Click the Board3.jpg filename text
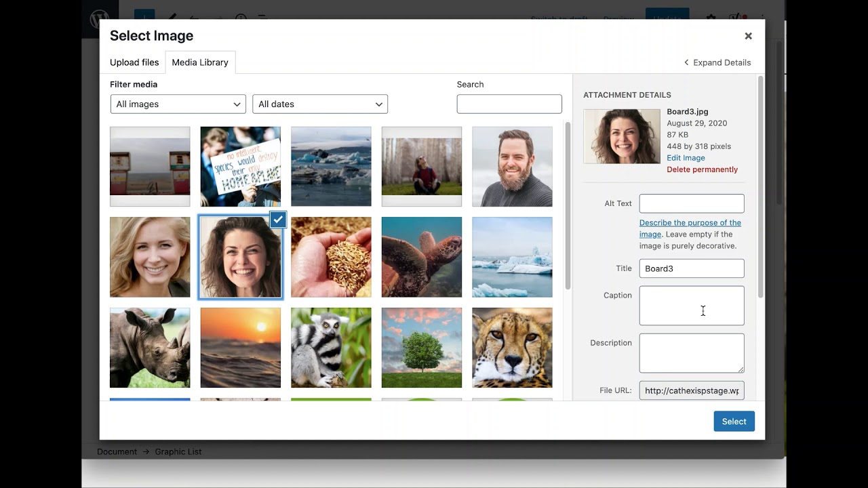868x488 pixels. point(688,112)
